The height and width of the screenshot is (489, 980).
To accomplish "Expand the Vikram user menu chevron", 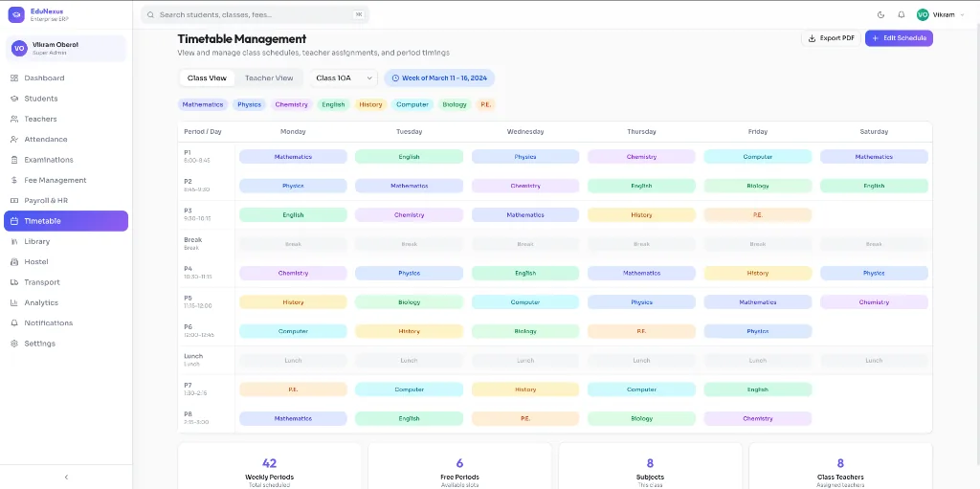I will pos(962,14).
